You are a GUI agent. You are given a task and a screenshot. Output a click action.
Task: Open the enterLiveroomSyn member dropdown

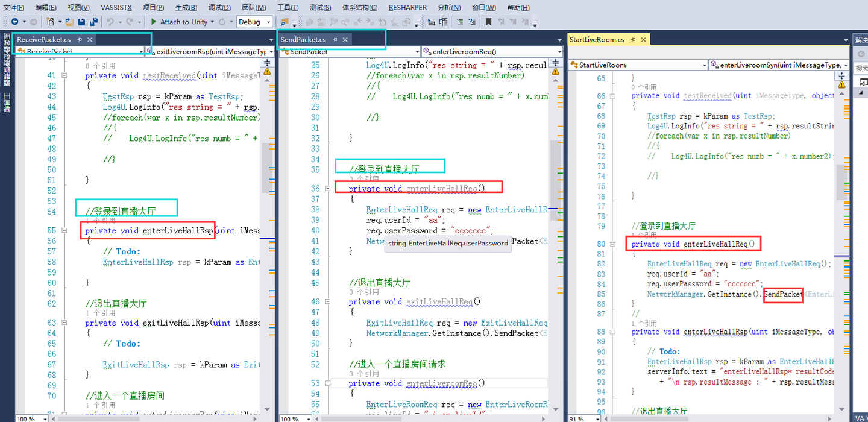(x=779, y=65)
